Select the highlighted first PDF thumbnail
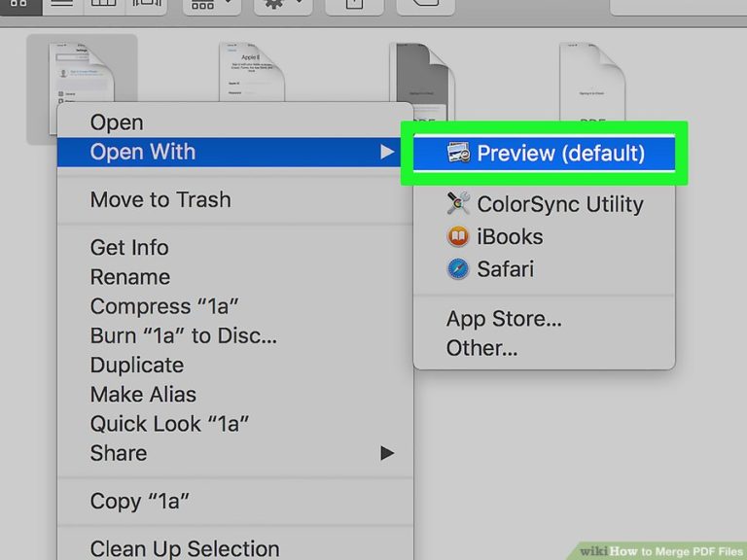Viewport: 747px width, 560px height. [x=82, y=72]
